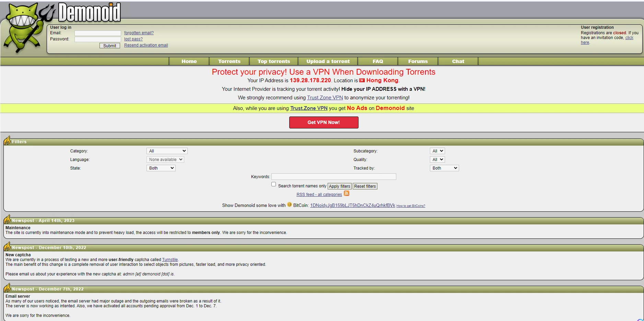Click 'Newspost - December 7th, 2022' header
This screenshot has width=644, height=321.
tap(48, 289)
